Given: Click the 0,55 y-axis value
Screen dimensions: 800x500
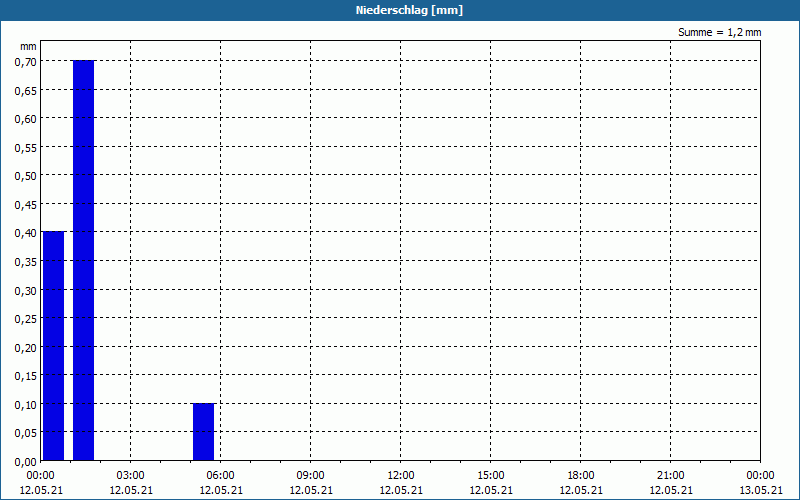Looking at the screenshot, I should click(26, 148).
